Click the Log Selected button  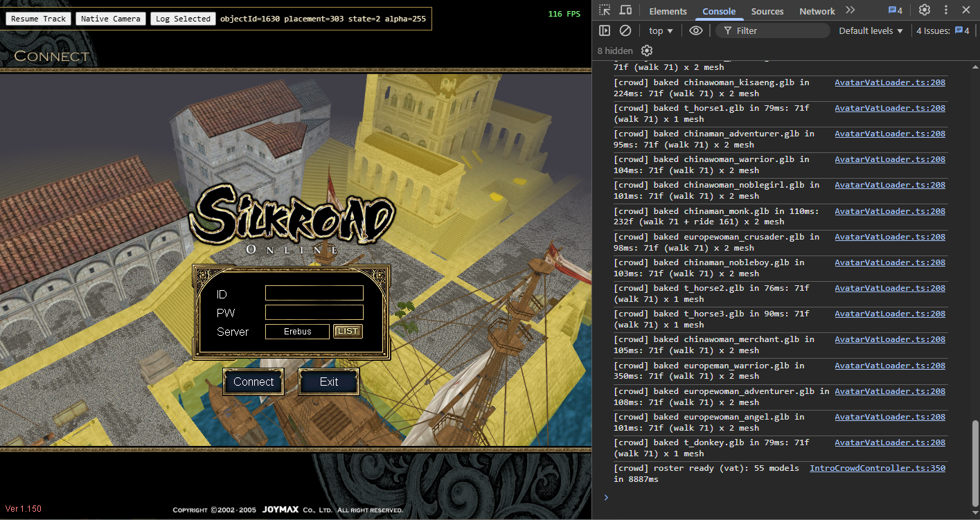click(x=183, y=19)
